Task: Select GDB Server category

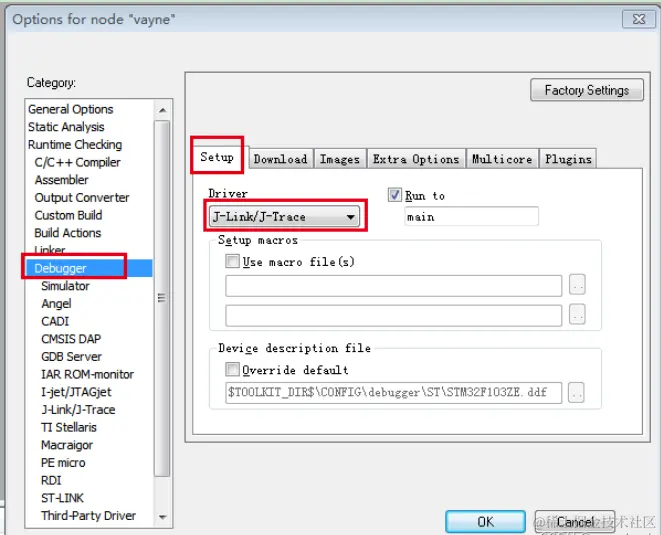Action: tap(71, 357)
